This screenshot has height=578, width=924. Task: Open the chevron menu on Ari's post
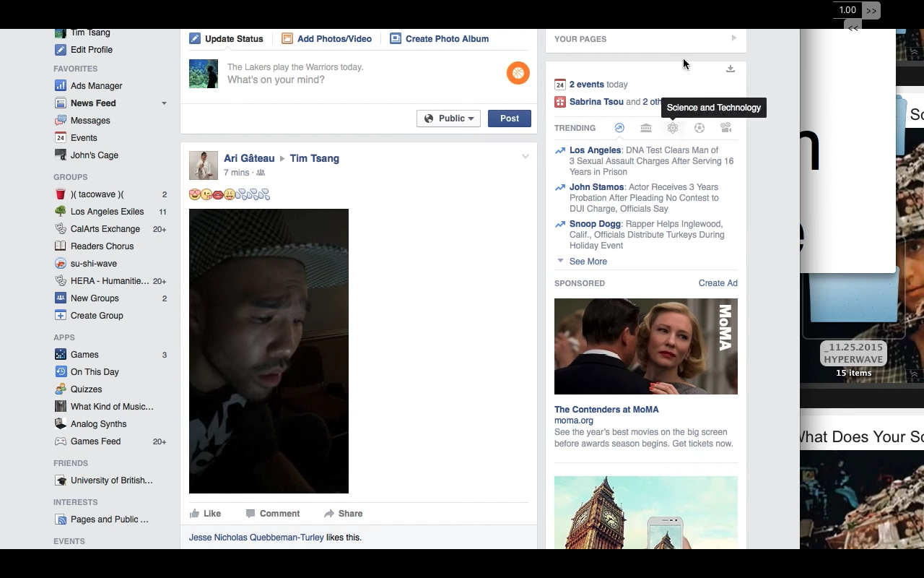(526, 155)
